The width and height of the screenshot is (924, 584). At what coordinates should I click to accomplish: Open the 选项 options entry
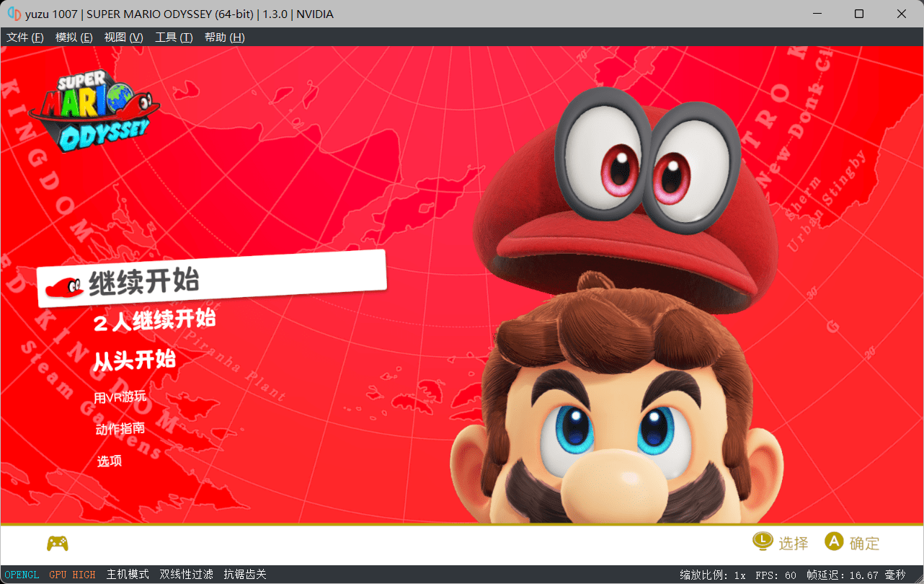109,461
